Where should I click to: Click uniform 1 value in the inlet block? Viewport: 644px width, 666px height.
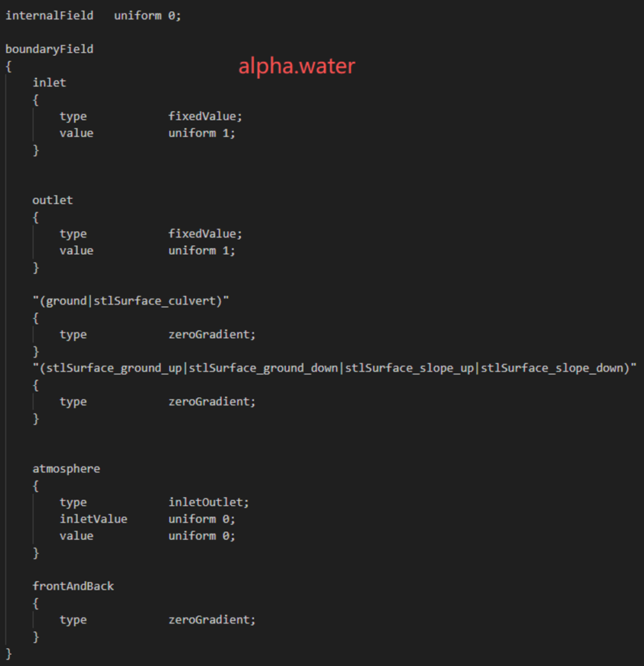[x=201, y=133]
